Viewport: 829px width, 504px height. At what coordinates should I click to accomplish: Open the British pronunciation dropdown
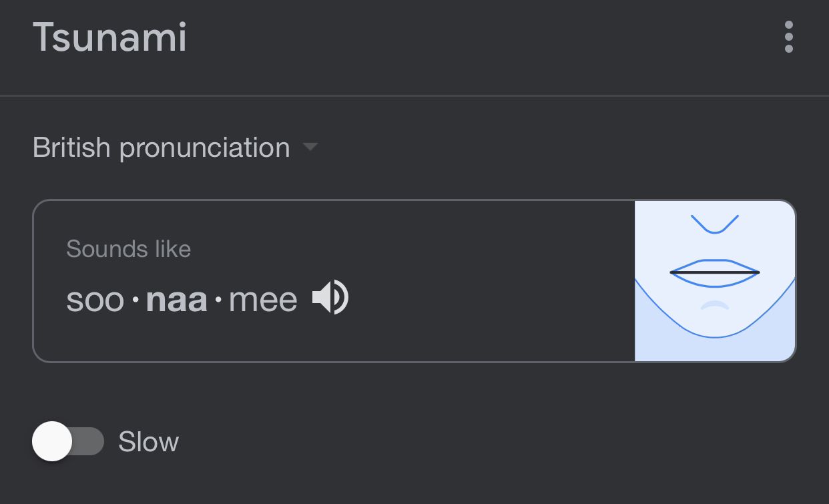click(176, 148)
